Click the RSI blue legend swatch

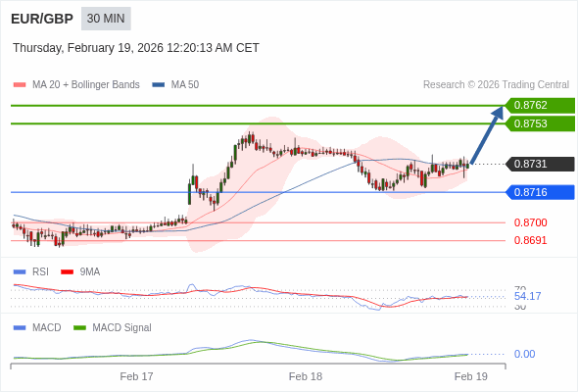pyautogui.click(x=20, y=272)
